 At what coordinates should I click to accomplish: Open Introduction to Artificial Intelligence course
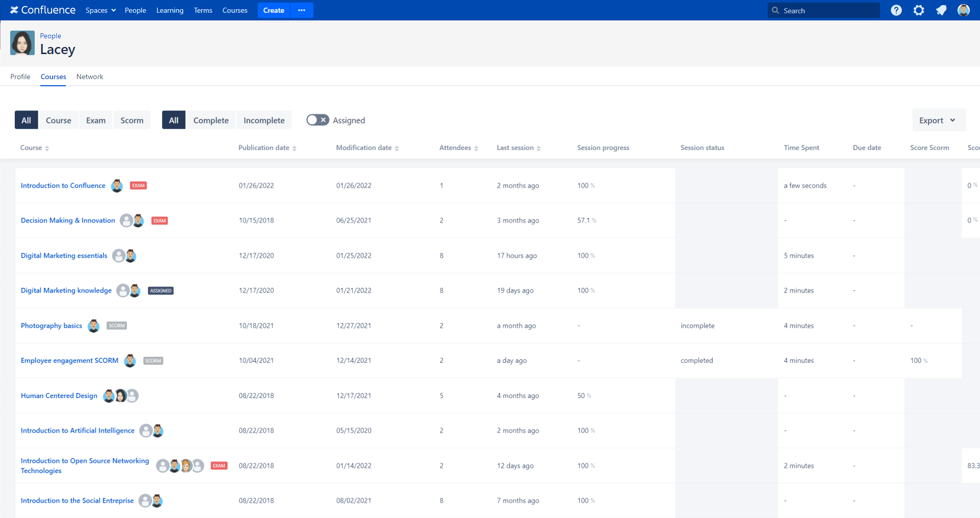coord(78,431)
